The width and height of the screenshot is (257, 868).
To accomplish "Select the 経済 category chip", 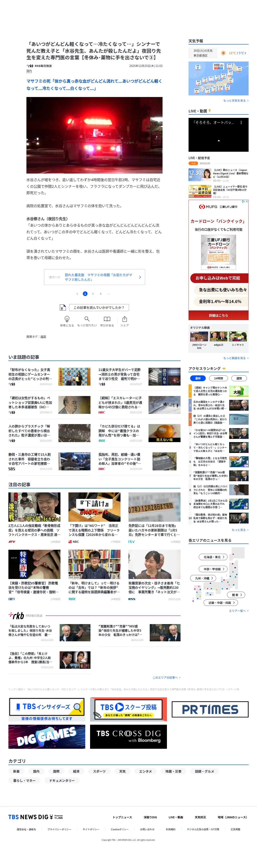I will pyautogui.click(x=76, y=771).
